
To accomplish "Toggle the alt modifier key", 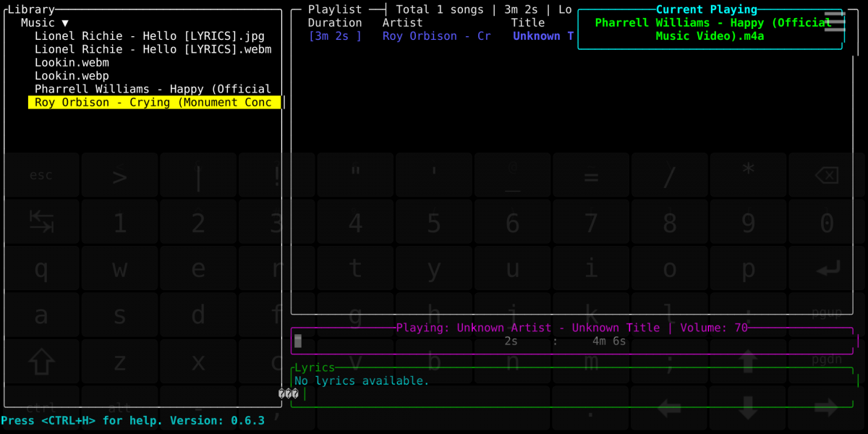I will [119, 409].
